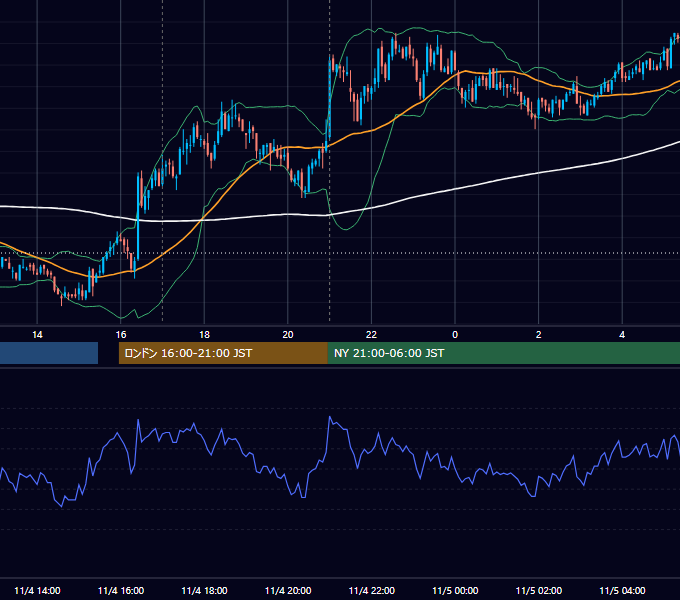Click the 11/4 14:00 date label
This screenshot has width=680, height=600.
[37, 590]
